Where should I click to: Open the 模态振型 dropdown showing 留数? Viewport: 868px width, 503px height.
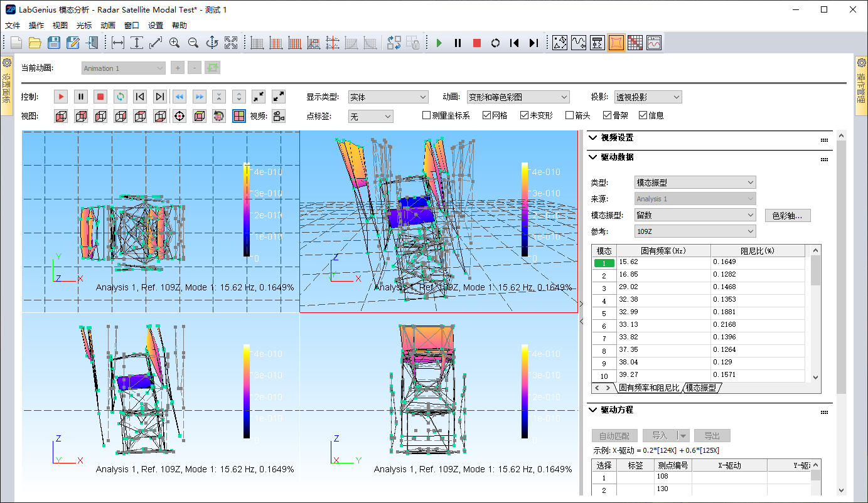(695, 215)
